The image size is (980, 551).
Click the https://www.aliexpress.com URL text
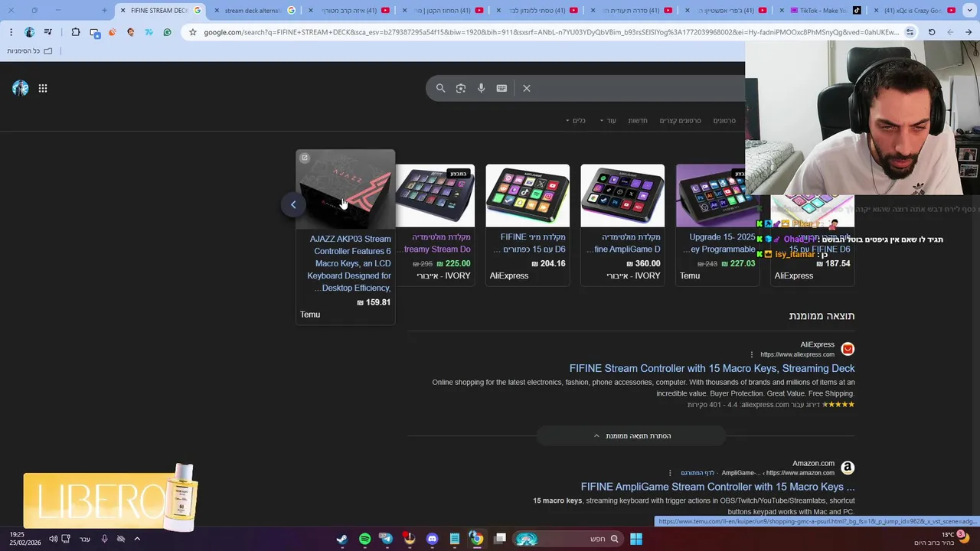point(797,354)
